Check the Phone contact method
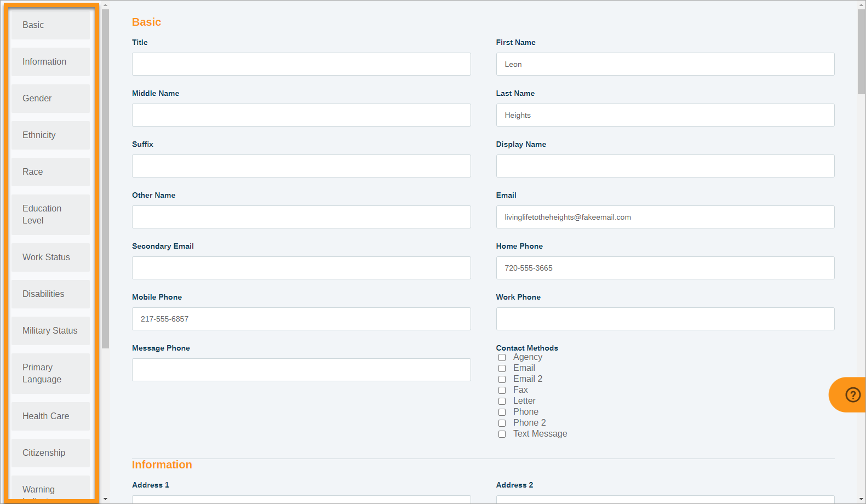Image resolution: width=866 pixels, height=504 pixels. tap(502, 413)
